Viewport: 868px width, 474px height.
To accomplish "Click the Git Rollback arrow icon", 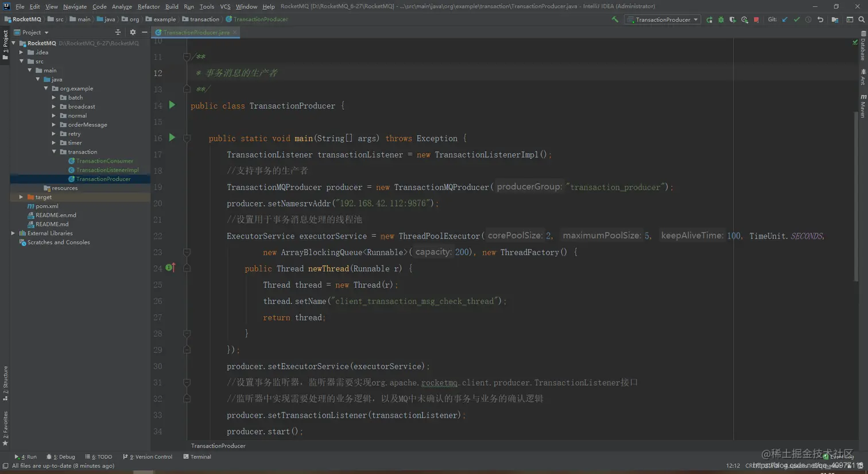I will pyautogui.click(x=820, y=20).
